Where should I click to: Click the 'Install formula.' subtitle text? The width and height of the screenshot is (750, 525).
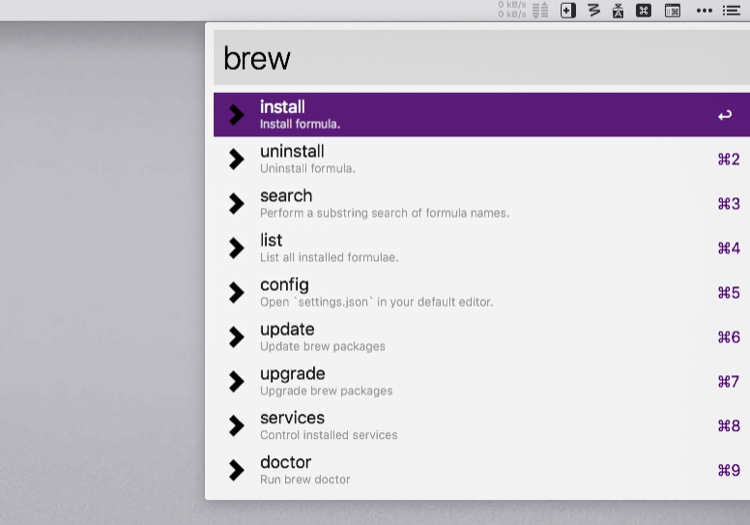click(x=300, y=124)
